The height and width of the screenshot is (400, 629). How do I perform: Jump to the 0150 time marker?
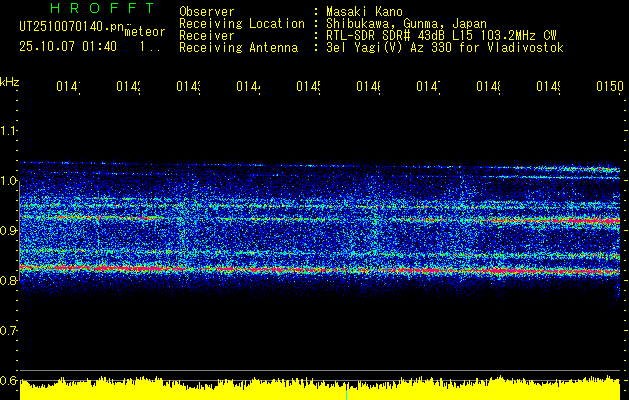[609, 88]
